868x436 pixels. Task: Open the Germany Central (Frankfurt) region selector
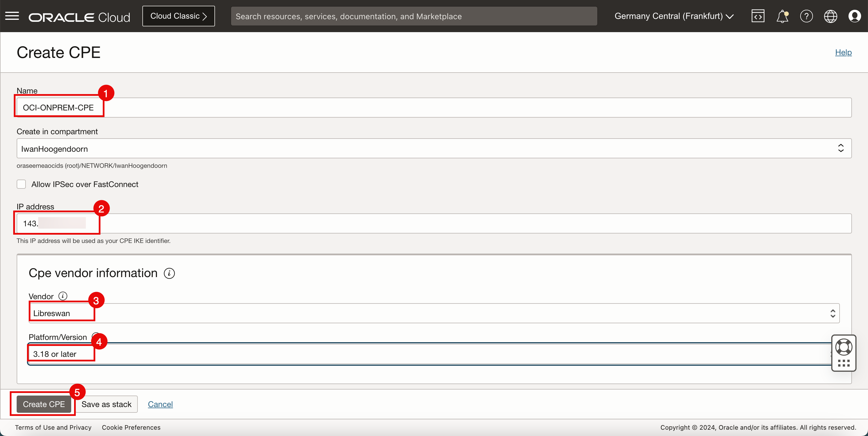tap(674, 16)
